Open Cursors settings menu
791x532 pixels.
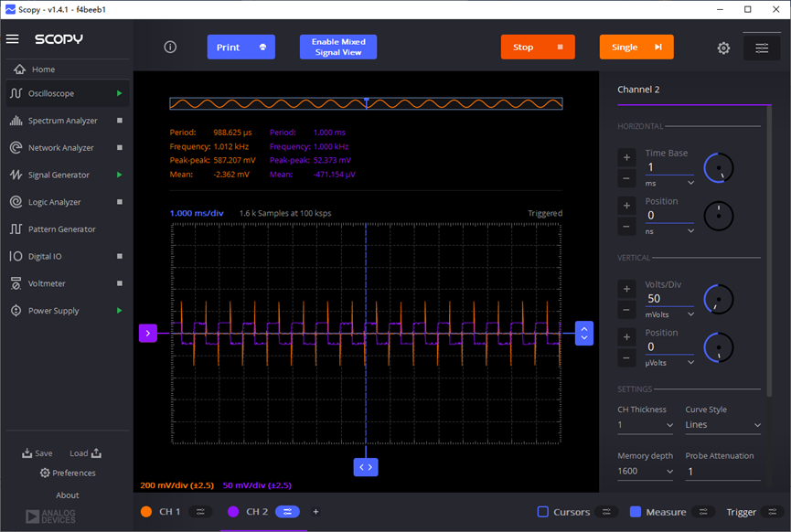pos(606,512)
